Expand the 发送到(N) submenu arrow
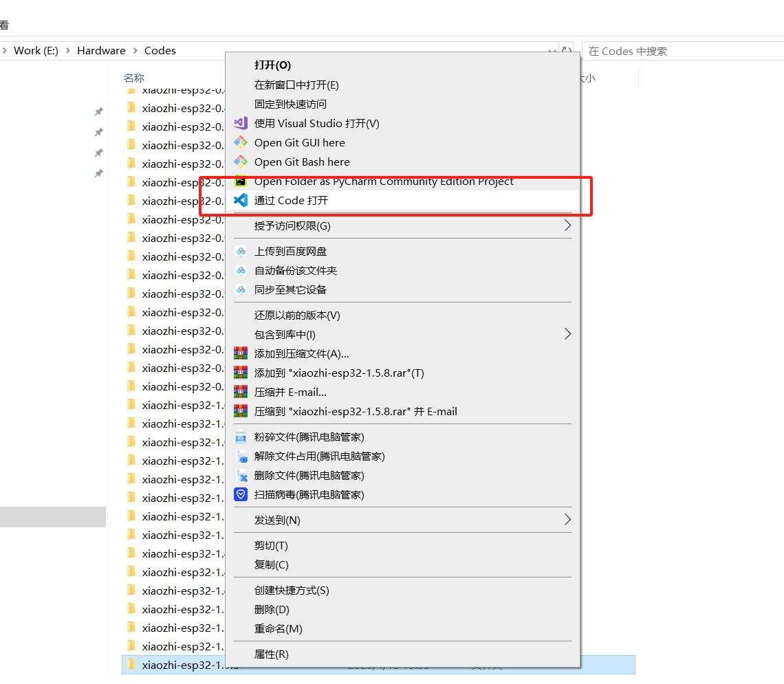The height and width of the screenshot is (684, 784). point(567,520)
